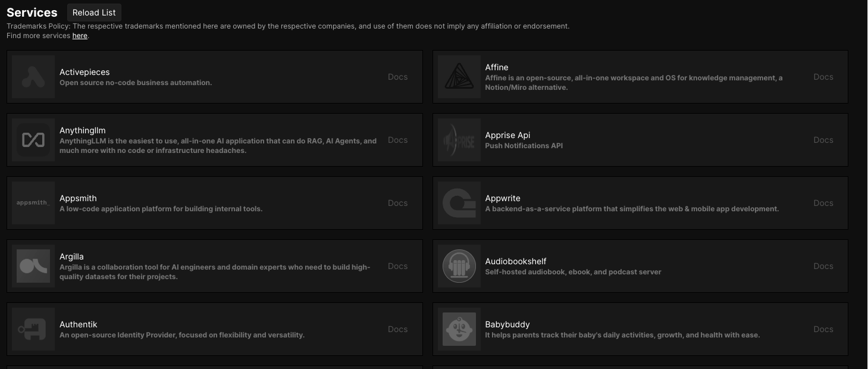This screenshot has height=369, width=868.
Task: Select the Babybuddy baby face icon
Action: [459, 329]
